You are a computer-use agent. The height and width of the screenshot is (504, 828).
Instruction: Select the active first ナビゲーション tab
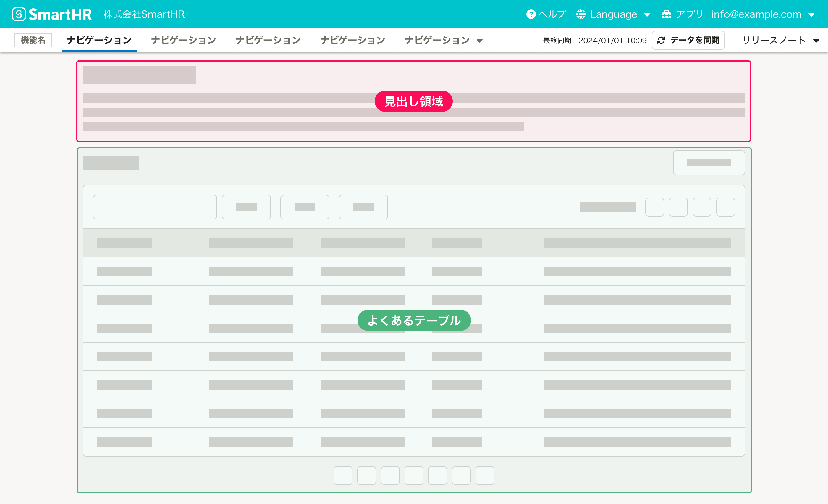tap(99, 40)
